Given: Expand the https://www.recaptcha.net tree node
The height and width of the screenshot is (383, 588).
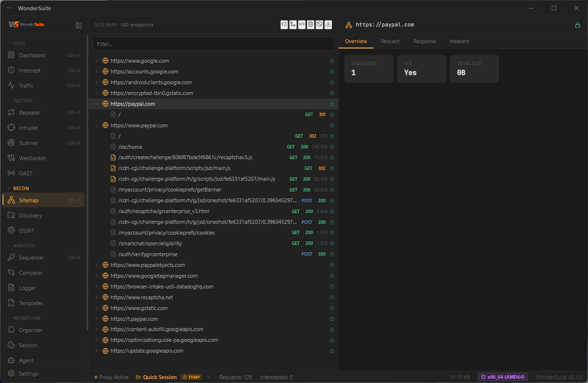Looking at the screenshot, I should click(x=96, y=297).
